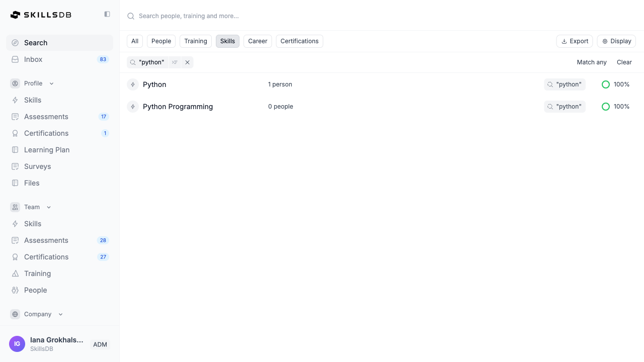Clear all search filters
Viewport: 644px width, 362px height.
624,62
